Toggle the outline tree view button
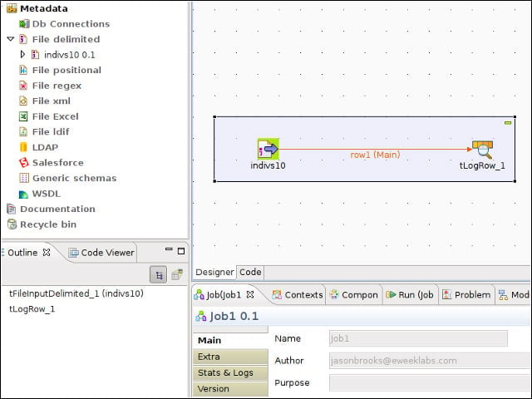 coord(159,274)
